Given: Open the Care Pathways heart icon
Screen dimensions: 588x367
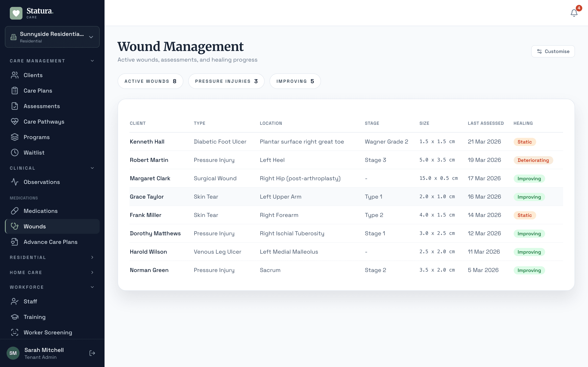Looking at the screenshot, I should [14, 121].
